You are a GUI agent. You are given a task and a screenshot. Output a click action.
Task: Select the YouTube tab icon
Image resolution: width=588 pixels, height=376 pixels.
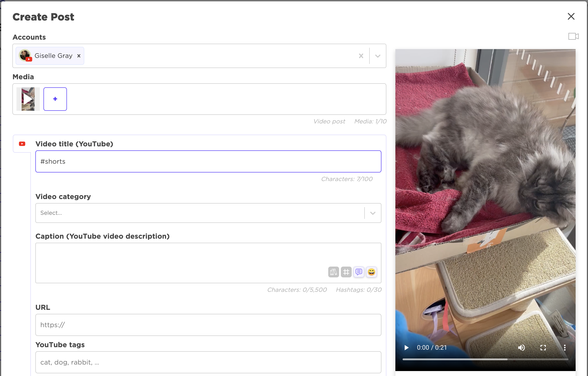tap(22, 144)
